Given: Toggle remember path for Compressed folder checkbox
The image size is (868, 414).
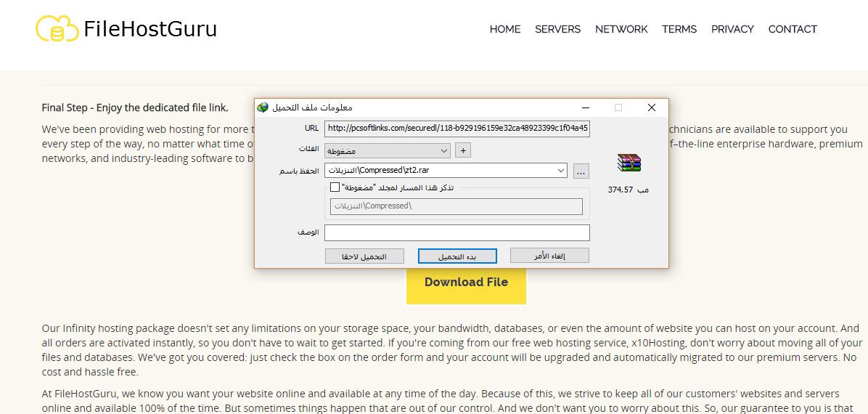Looking at the screenshot, I should (335, 187).
